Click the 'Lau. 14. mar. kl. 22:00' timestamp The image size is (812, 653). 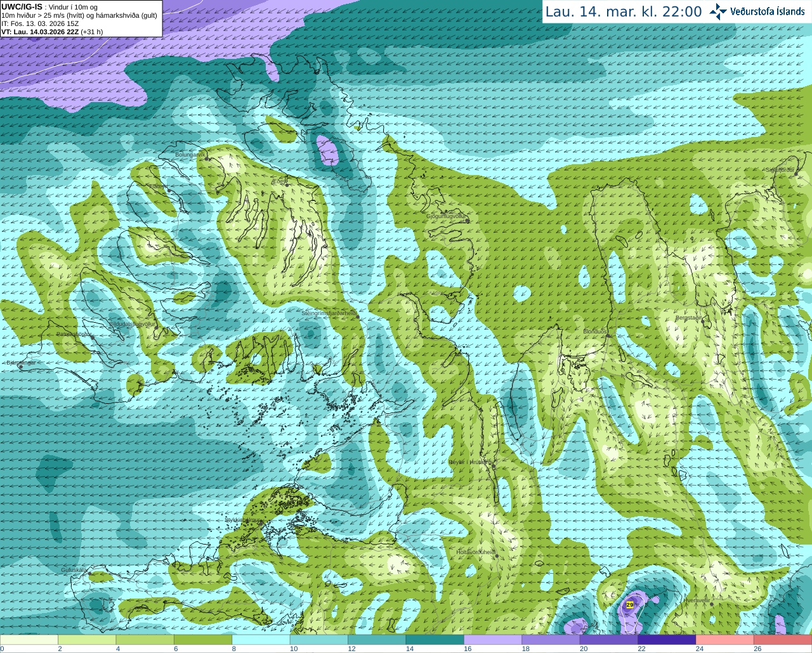[x=624, y=11]
